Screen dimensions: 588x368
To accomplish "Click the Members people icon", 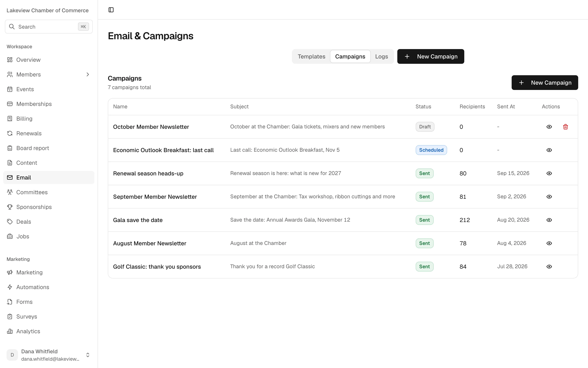I will (x=10, y=74).
